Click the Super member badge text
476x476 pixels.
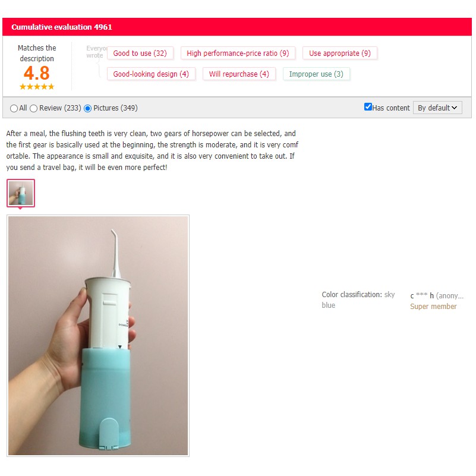click(x=433, y=307)
